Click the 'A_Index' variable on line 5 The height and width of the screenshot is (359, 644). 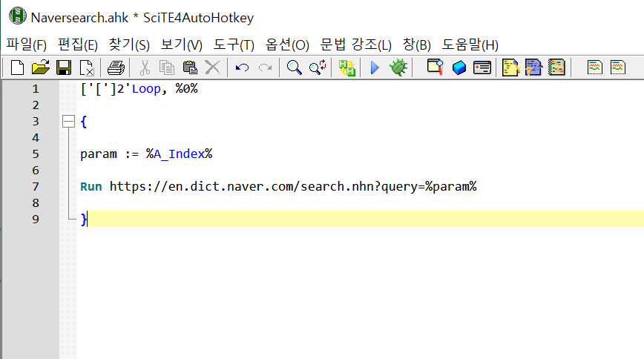click(x=179, y=154)
